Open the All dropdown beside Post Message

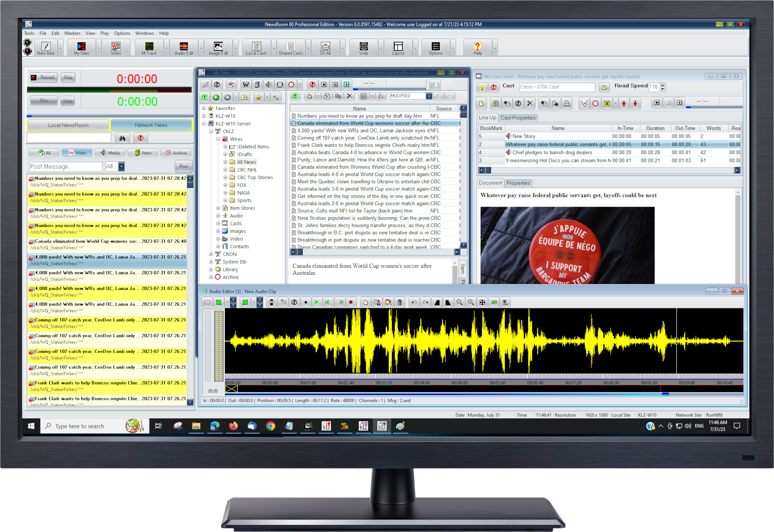[x=121, y=166]
